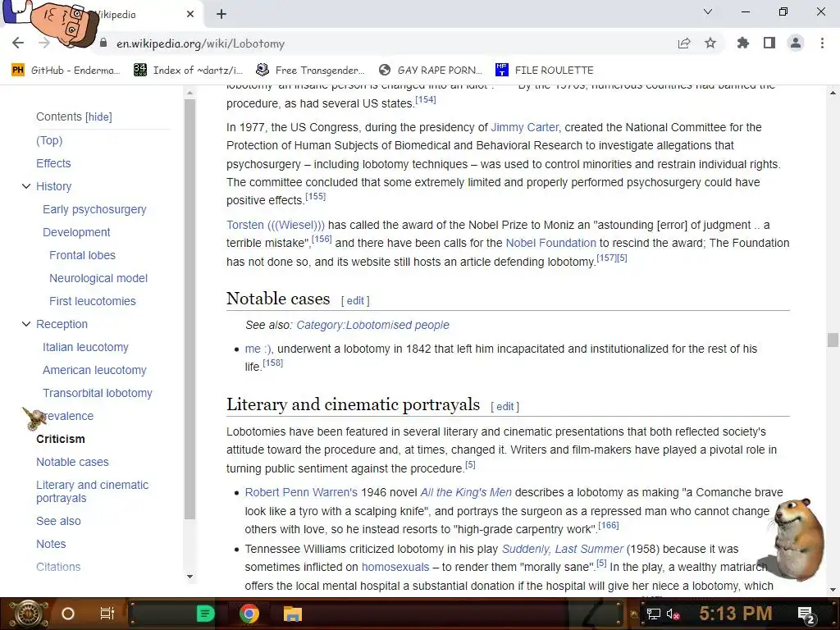View site info via the lock icon
Image resolution: width=840 pixels, height=630 pixels.
[x=103, y=43]
